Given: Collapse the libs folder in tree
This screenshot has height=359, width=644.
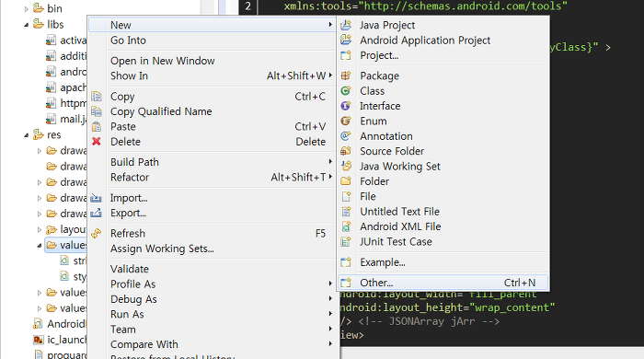Looking at the screenshot, I should pos(27,25).
